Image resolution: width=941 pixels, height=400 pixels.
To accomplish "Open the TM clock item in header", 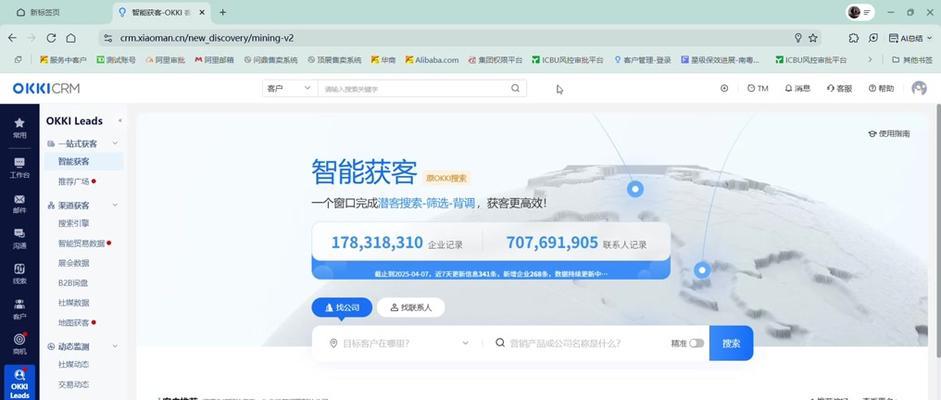I will click(757, 88).
